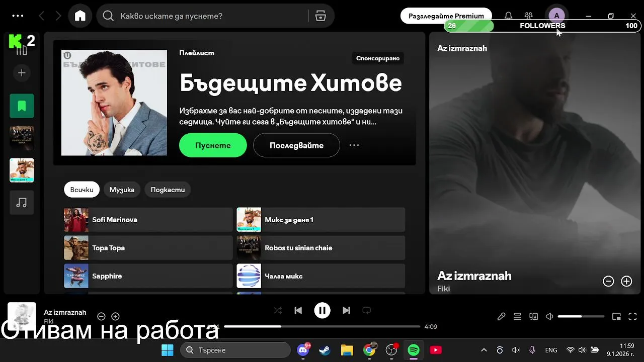Open connect to a device
Viewport: 644px width, 362px height.
click(x=533, y=316)
